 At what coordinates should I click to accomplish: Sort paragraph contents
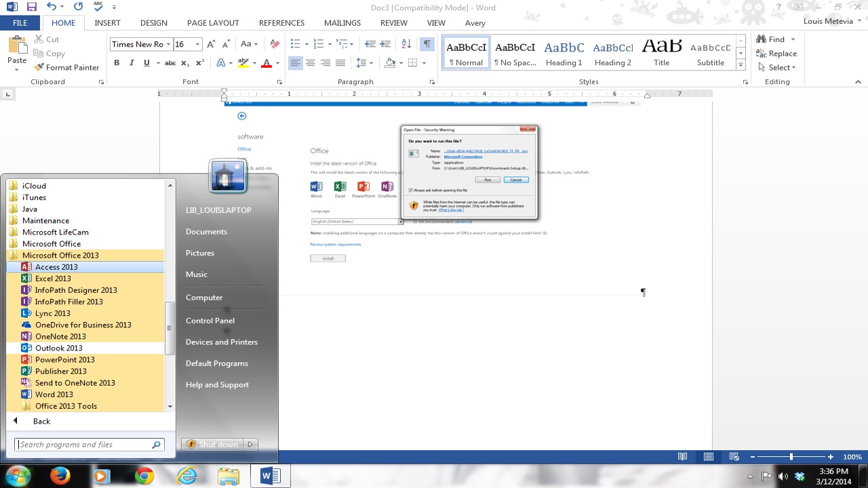406,44
